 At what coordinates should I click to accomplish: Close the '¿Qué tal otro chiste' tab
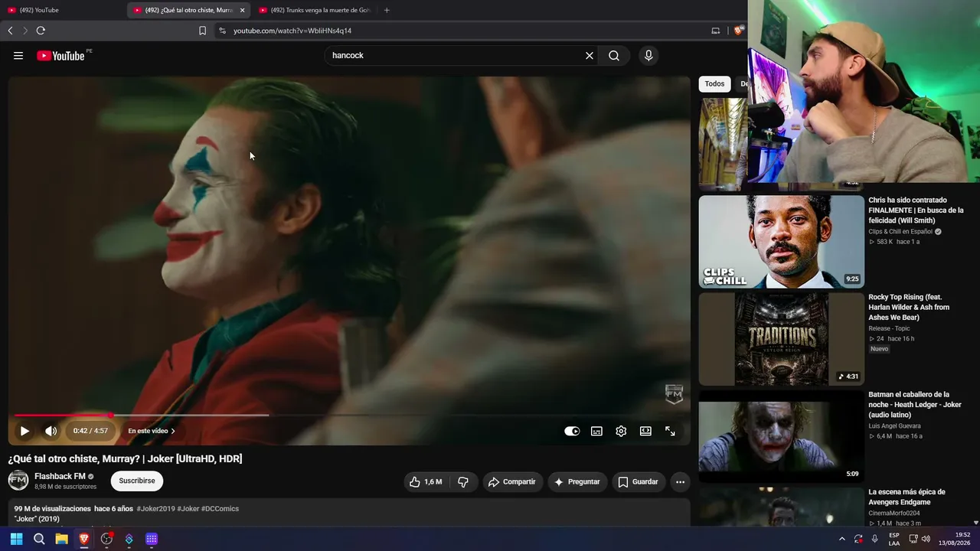(x=242, y=10)
